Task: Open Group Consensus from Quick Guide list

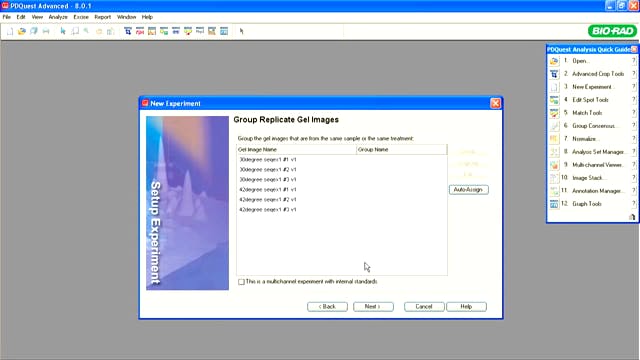Action: coord(594,126)
